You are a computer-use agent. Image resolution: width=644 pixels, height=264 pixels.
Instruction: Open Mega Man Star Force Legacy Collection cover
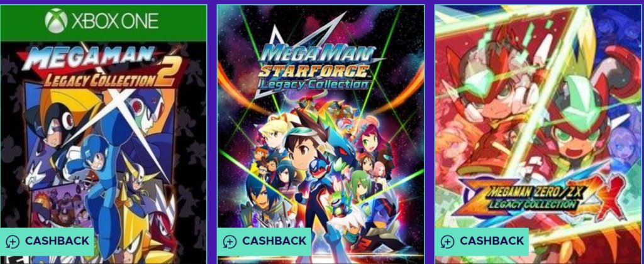point(320,135)
